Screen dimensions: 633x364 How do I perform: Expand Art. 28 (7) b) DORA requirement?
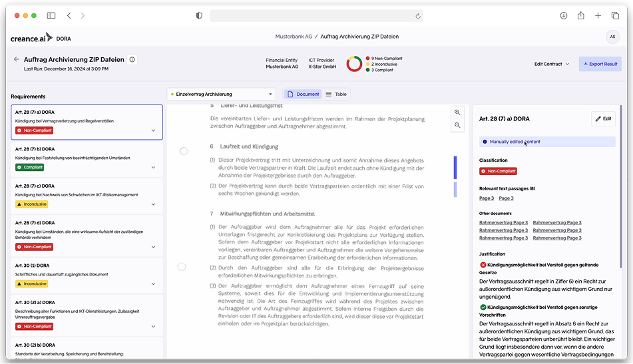pyautogui.click(x=153, y=167)
